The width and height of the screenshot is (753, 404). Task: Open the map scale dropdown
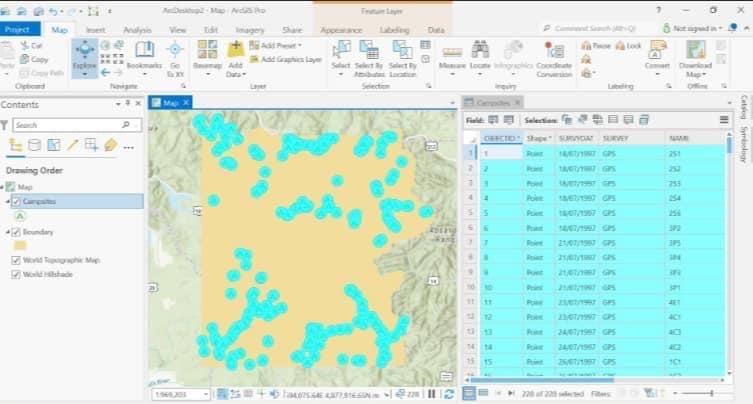click(206, 394)
